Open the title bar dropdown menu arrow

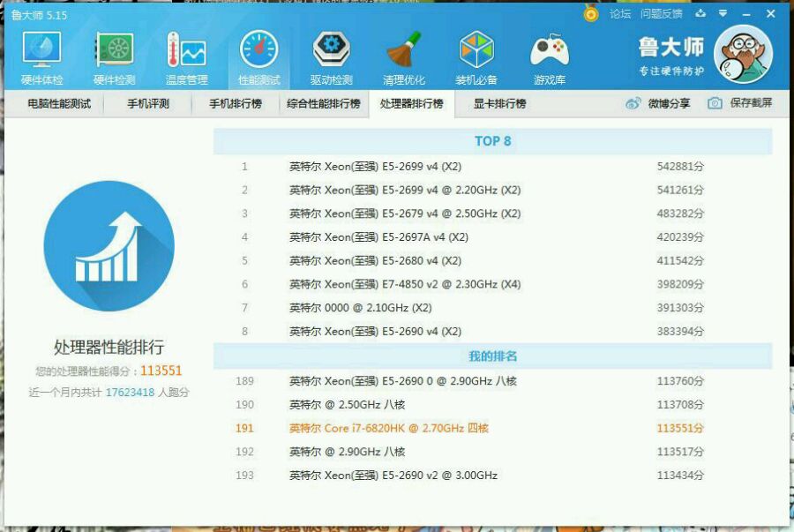pyautogui.click(x=723, y=13)
